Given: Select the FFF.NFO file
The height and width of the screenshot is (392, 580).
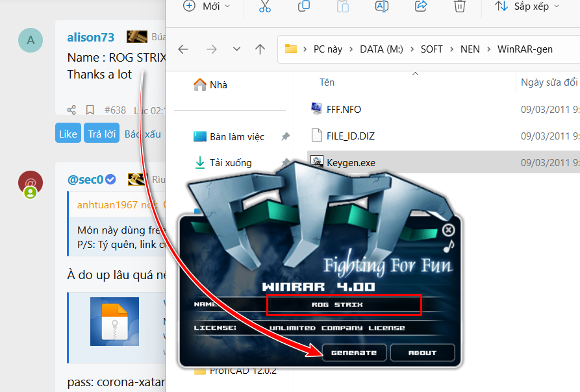Looking at the screenshot, I should (344, 110).
